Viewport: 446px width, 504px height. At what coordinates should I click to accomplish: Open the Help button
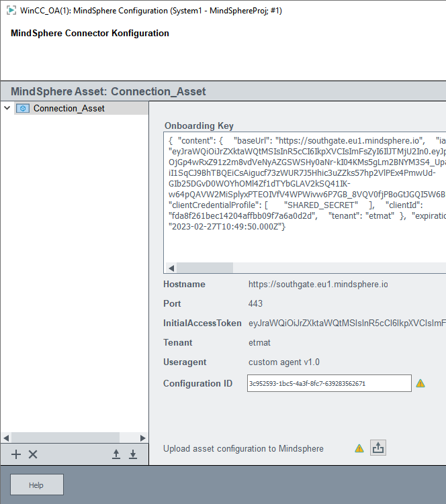coord(36,485)
